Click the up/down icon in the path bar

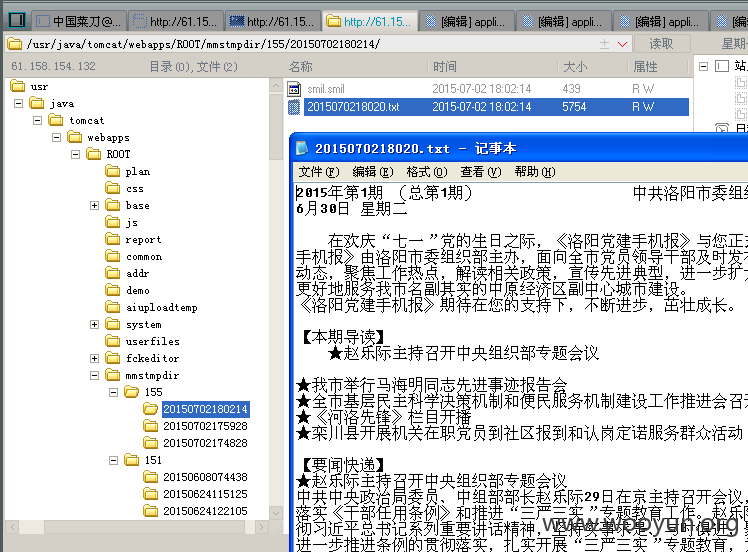click(604, 44)
